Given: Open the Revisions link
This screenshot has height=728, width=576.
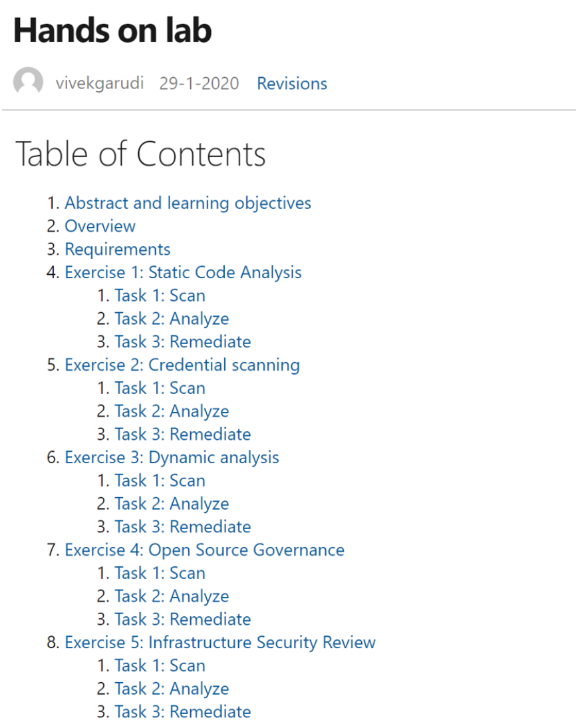Looking at the screenshot, I should coord(292,84).
